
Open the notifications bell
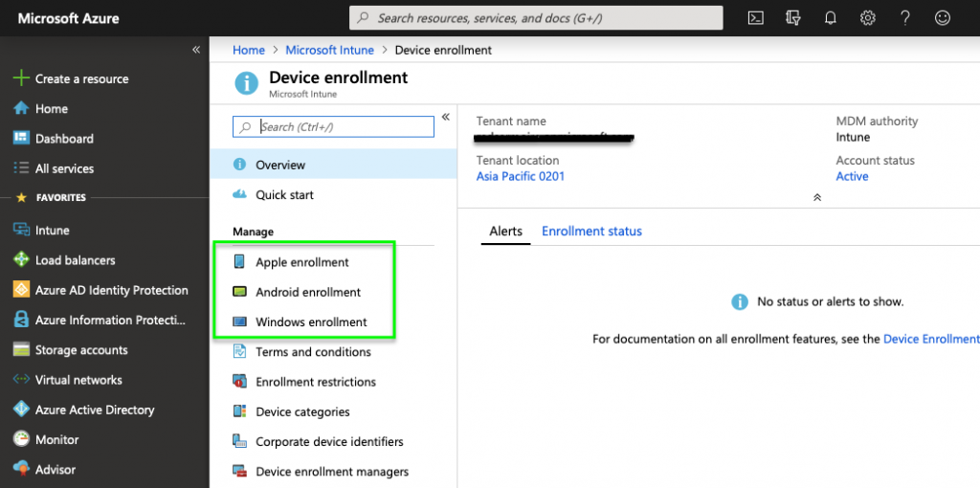coord(830,18)
